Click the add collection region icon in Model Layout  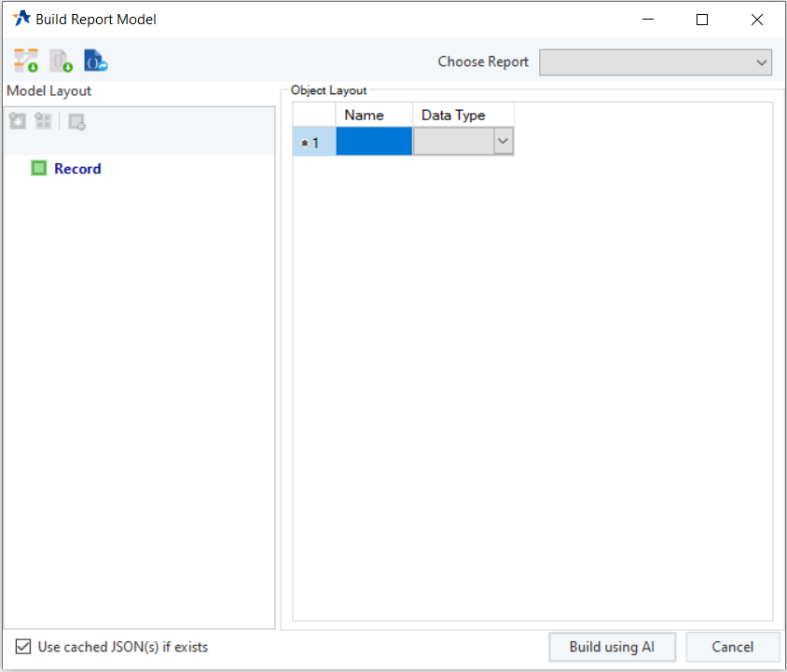(43, 121)
